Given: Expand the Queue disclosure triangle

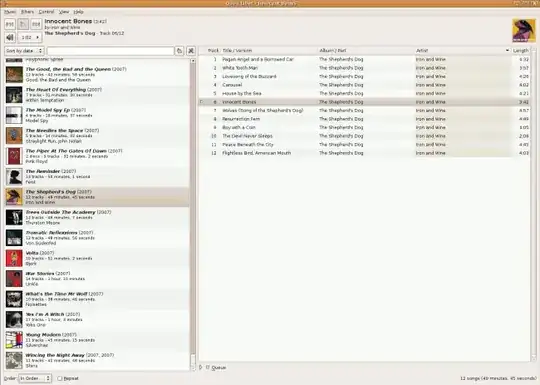Looking at the screenshot, I should point(201,367).
